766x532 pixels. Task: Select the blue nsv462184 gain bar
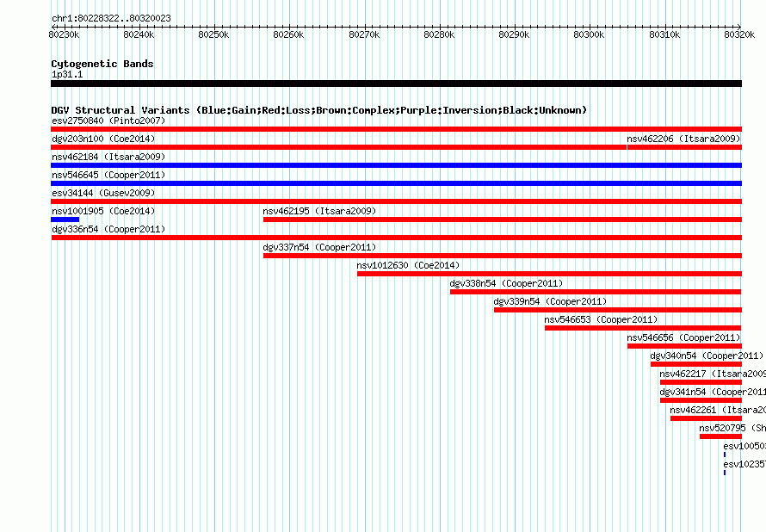tap(396, 165)
